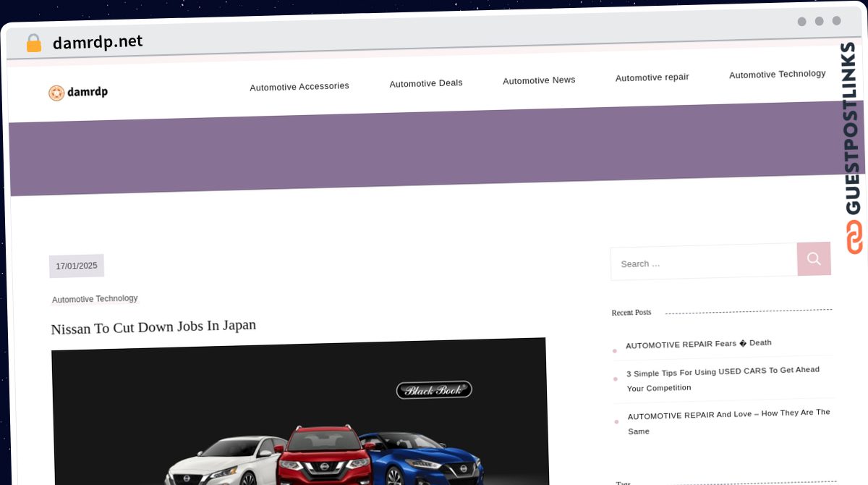Click the Recent Posts heading
This screenshot has height=485, width=868.
pos(631,313)
